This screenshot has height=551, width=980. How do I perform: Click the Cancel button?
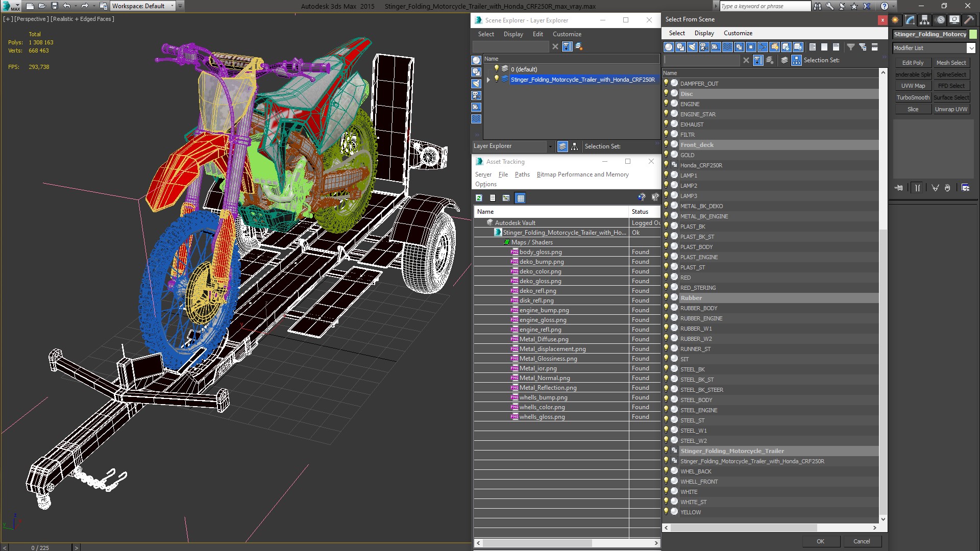click(862, 541)
